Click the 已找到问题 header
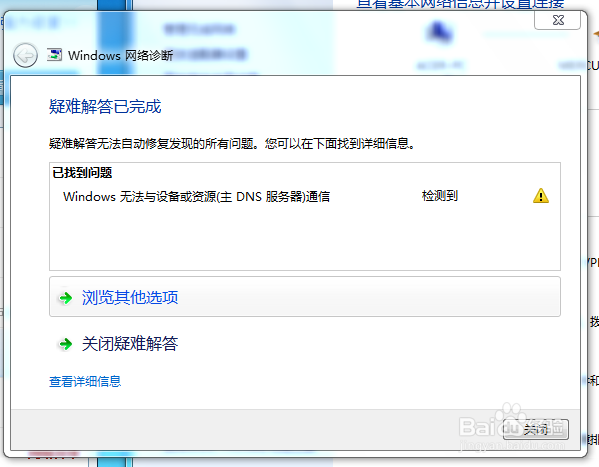599x467 pixels. 82,173
